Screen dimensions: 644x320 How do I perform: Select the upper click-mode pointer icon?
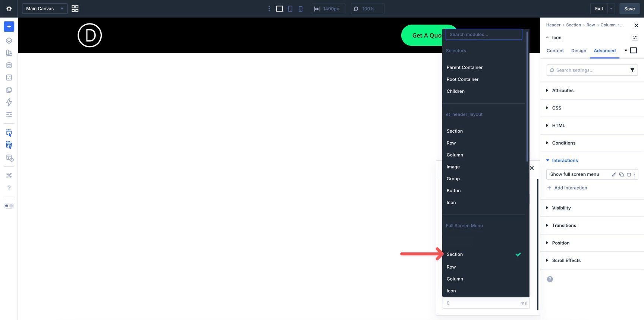tap(9, 133)
